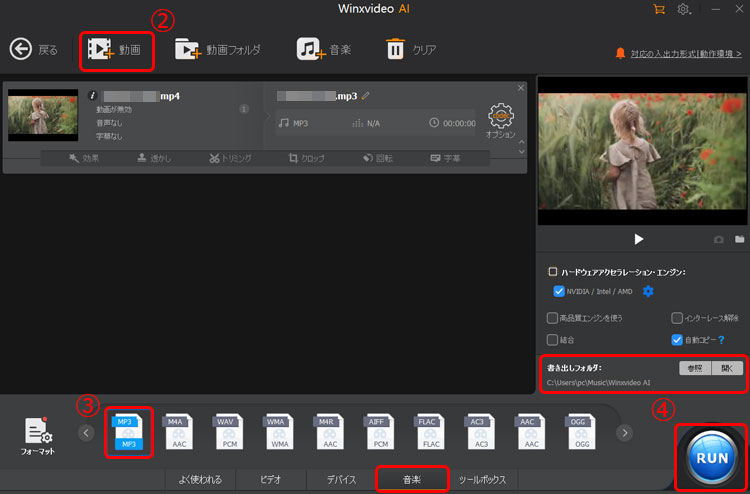The image size is (750, 494).
Task: Enable インターレース解除 checkbox
Action: pos(677,318)
